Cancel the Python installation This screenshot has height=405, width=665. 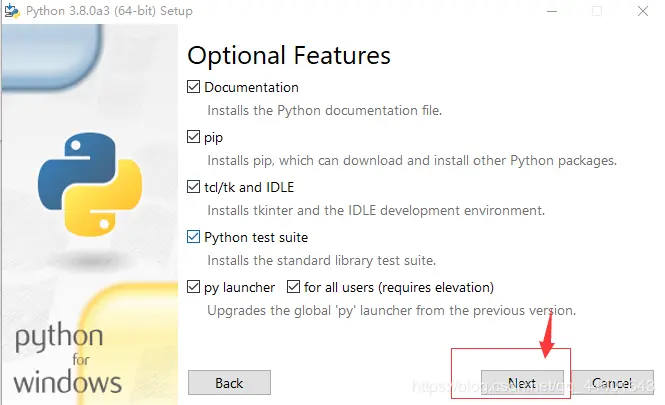coord(610,383)
